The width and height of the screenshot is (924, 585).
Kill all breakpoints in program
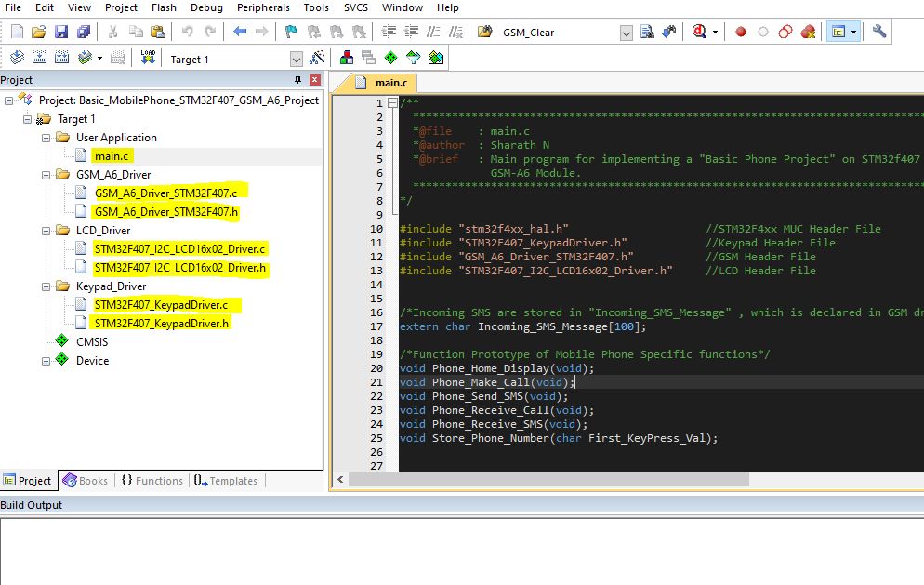point(809,31)
